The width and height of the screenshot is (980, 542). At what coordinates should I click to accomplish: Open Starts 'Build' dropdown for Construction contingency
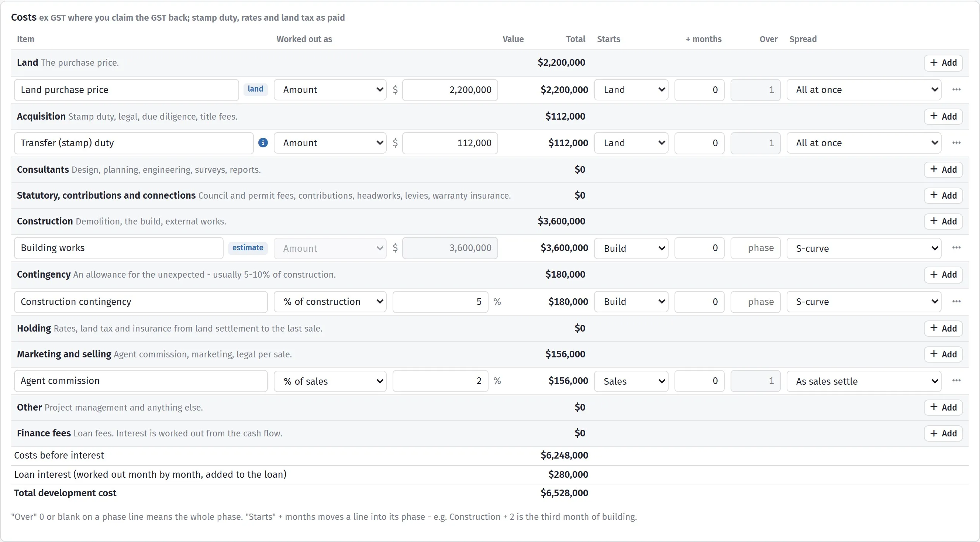click(x=631, y=302)
